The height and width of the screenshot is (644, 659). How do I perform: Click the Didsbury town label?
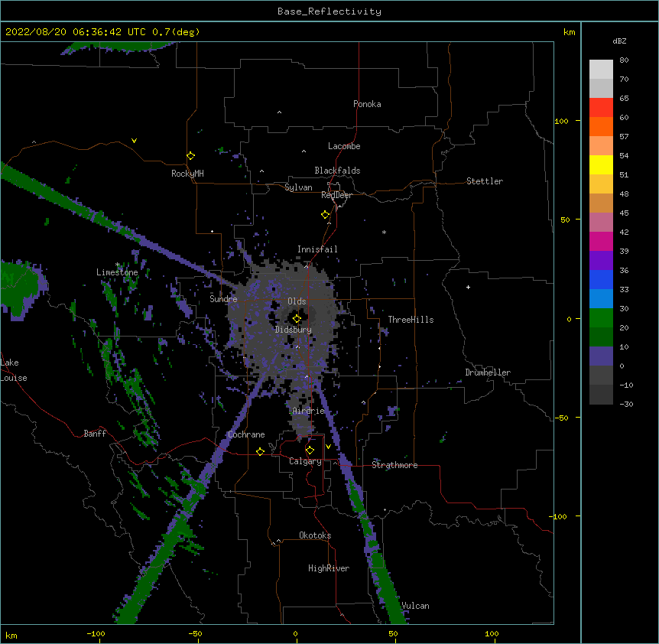click(x=293, y=330)
